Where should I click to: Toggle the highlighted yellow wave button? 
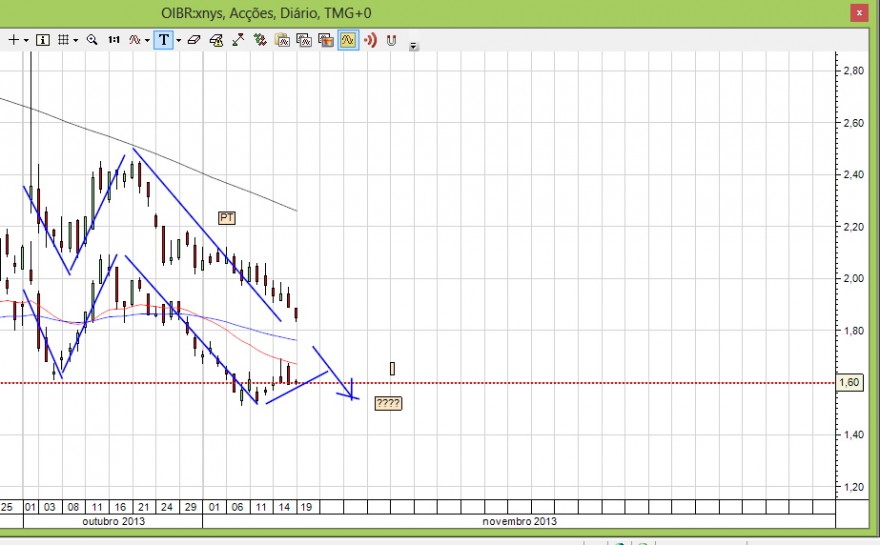pos(348,40)
